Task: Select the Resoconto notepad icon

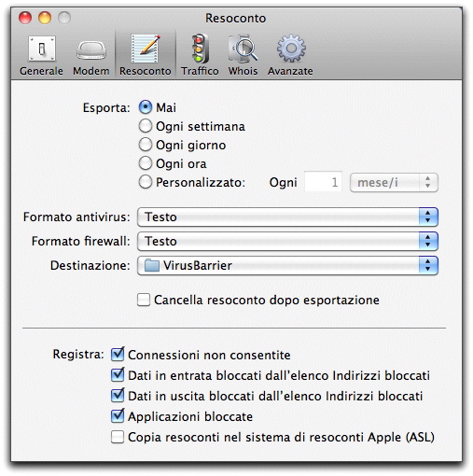Action: (146, 49)
